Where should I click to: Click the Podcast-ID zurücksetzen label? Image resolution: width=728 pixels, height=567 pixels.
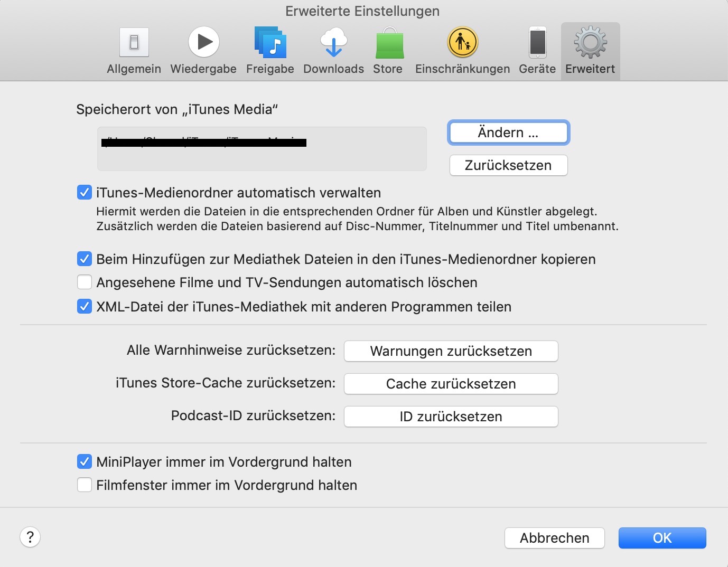(254, 415)
